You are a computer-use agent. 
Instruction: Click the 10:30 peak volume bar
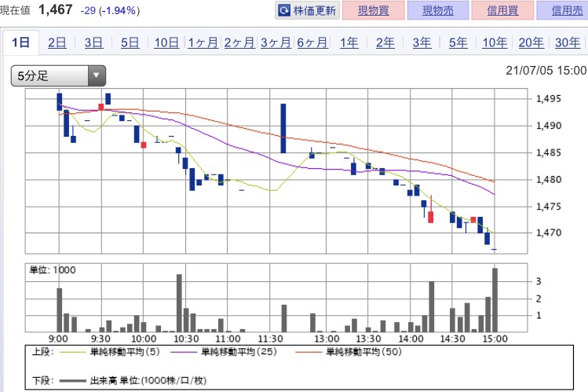(179, 303)
